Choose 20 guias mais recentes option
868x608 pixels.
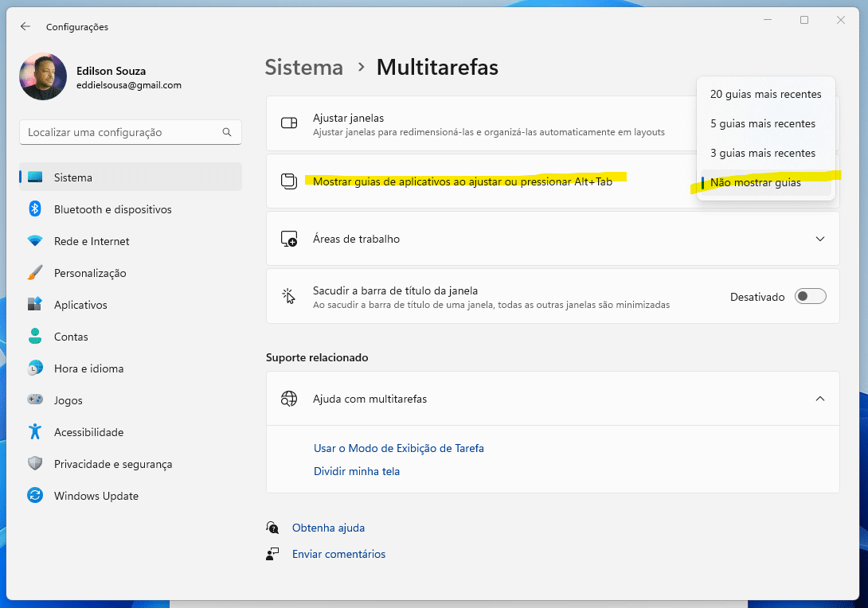pos(765,94)
